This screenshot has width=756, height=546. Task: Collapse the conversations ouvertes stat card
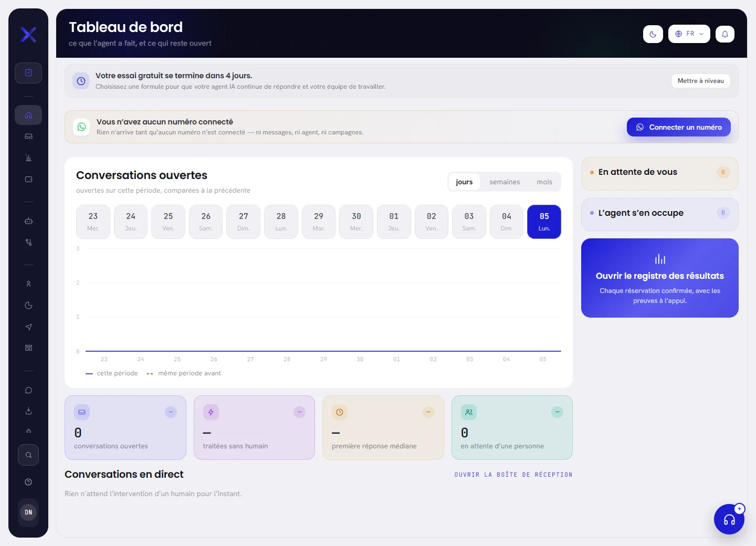[x=171, y=412]
